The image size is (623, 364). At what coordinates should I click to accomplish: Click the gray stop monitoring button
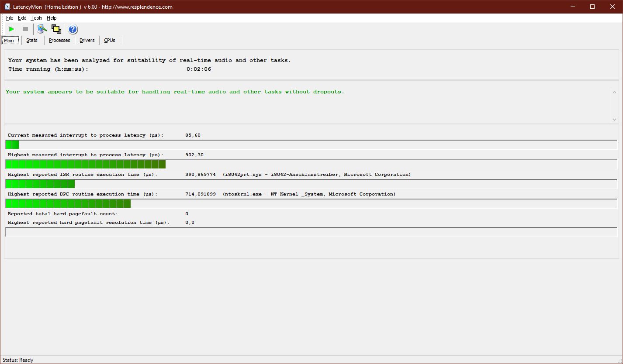tap(25, 29)
